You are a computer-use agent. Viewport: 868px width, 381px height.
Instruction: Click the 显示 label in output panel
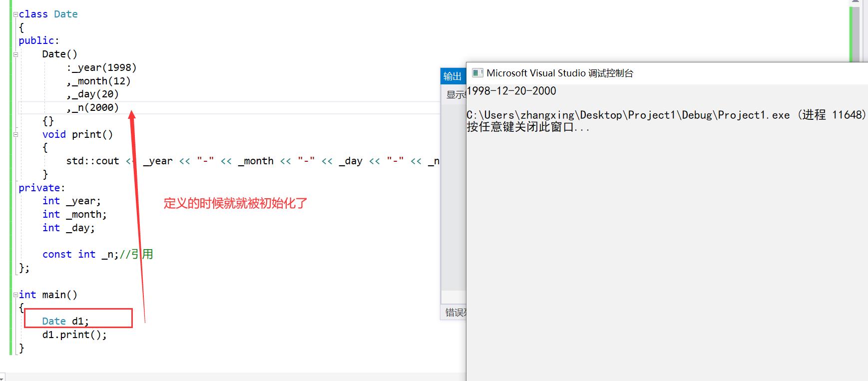[x=455, y=94]
